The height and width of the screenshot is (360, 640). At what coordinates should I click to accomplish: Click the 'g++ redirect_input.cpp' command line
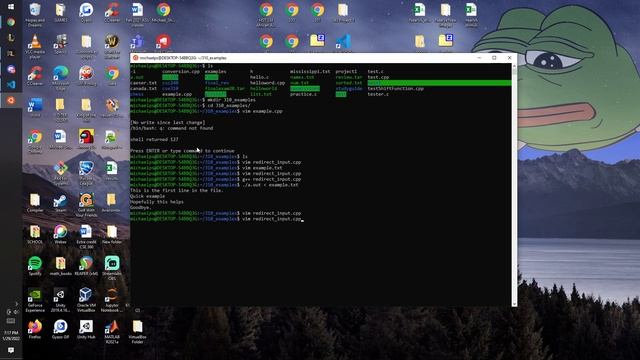coord(271,179)
